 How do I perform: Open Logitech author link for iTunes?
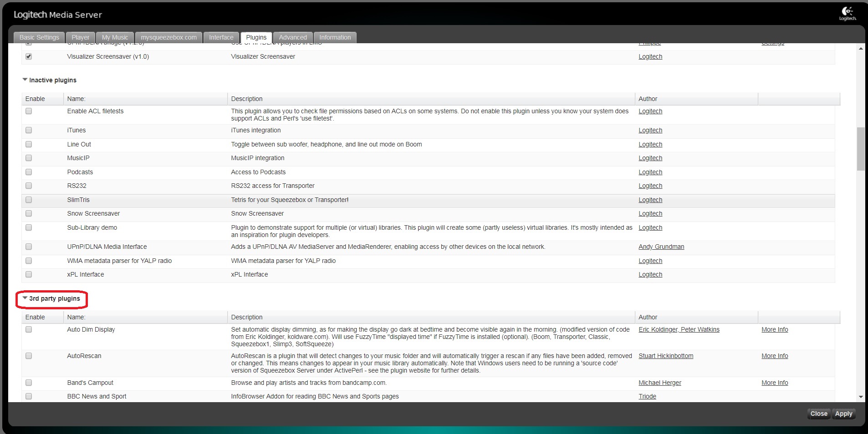[650, 130]
